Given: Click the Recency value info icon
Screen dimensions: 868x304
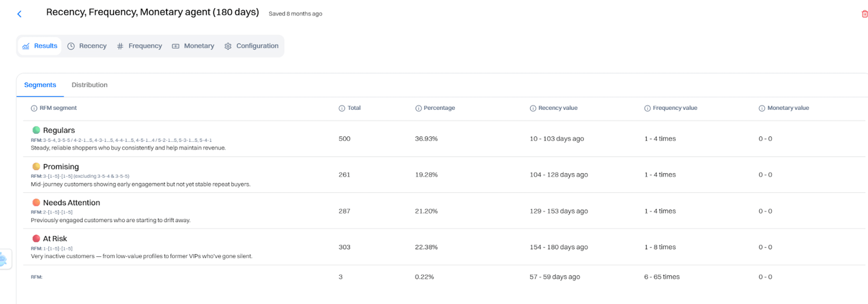Looking at the screenshot, I should [x=533, y=108].
